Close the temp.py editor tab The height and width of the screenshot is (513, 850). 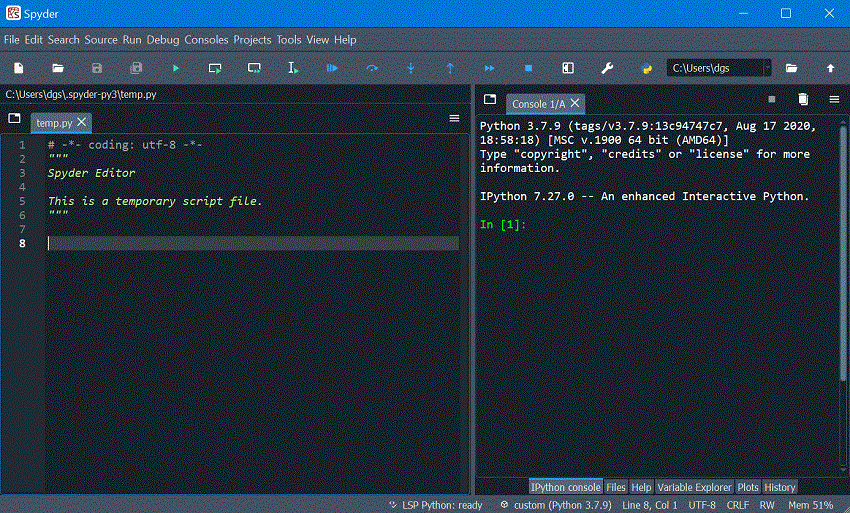point(82,122)
